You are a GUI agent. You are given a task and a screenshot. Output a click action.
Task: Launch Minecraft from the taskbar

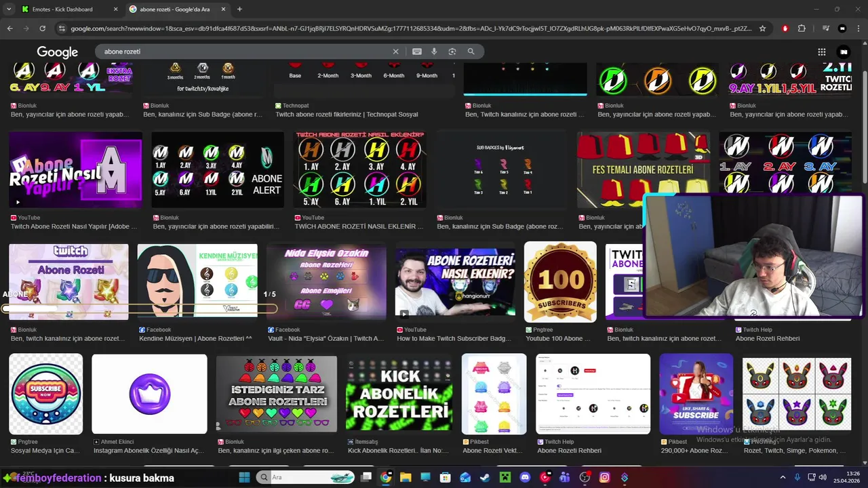pos(505,477)
